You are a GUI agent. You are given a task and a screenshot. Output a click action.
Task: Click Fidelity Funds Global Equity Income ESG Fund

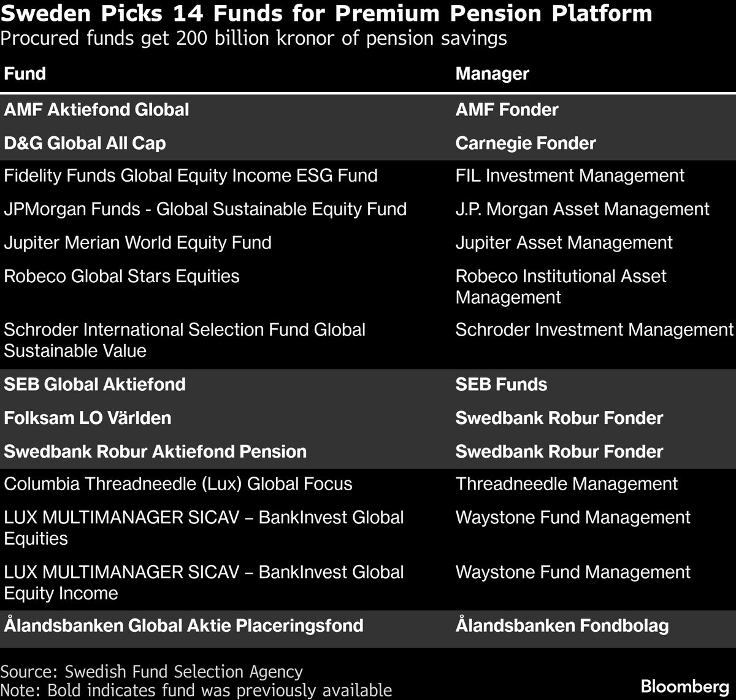[x=190, y=176]
